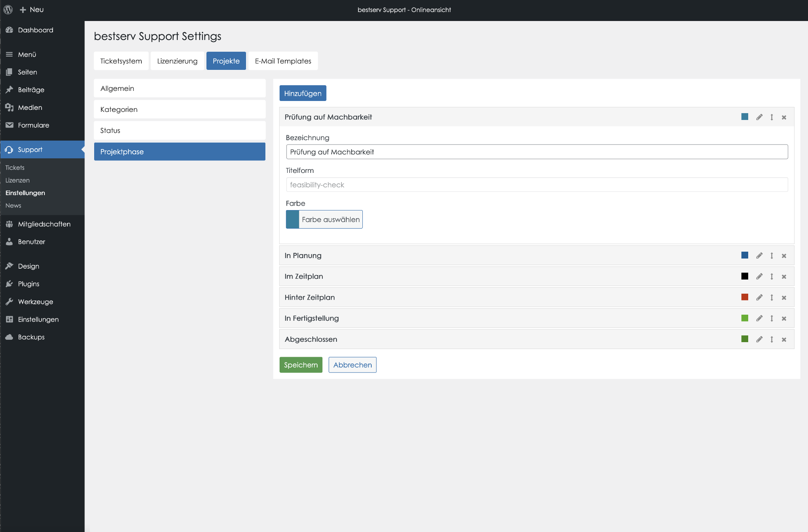Open the Allgemein settings section
The image size is (808, 532).
coord(180,88)
